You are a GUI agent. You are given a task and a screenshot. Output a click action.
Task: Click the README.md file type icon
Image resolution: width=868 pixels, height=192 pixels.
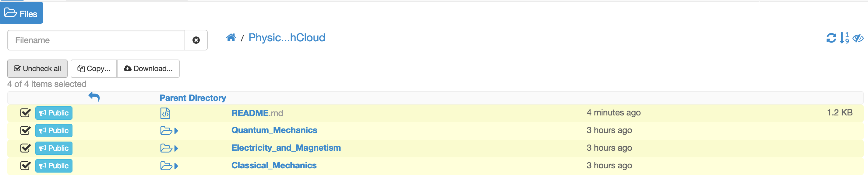pyautogui.click(x=165, y=113)
